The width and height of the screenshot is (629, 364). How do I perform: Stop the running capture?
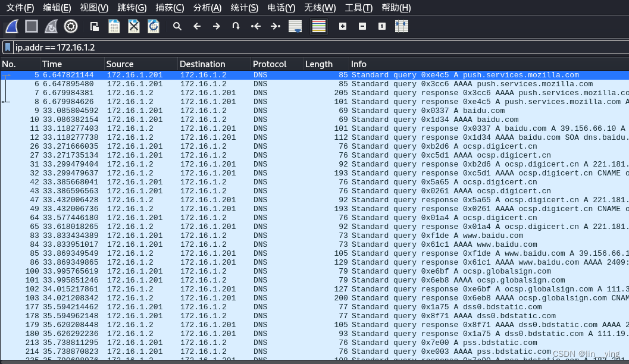tap(32, 26)
